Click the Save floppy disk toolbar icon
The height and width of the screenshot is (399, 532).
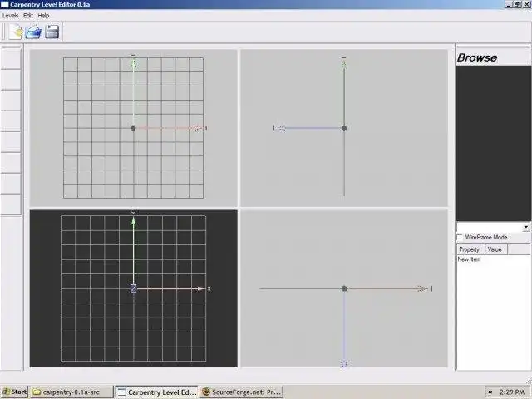52,32
